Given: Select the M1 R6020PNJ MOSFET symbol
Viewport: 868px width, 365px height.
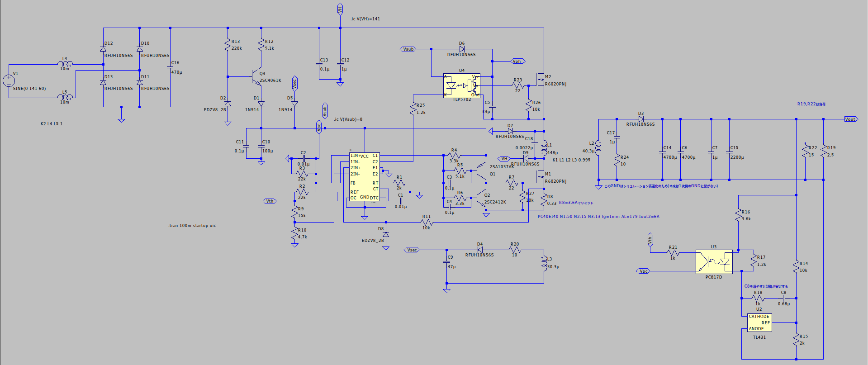Looking at the screenshot, I should [x=541, y=177].
